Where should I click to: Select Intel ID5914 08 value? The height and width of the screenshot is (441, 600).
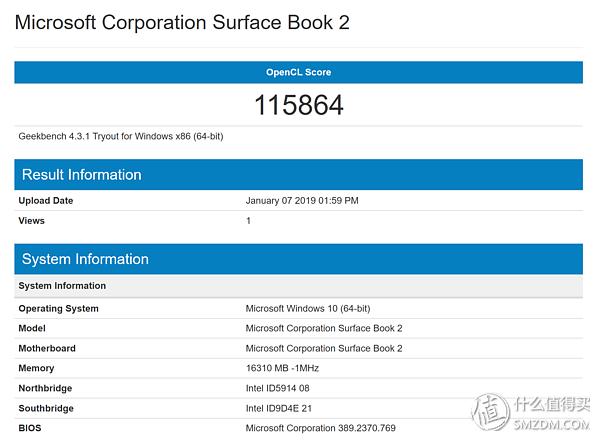click(x=277, y=388)
